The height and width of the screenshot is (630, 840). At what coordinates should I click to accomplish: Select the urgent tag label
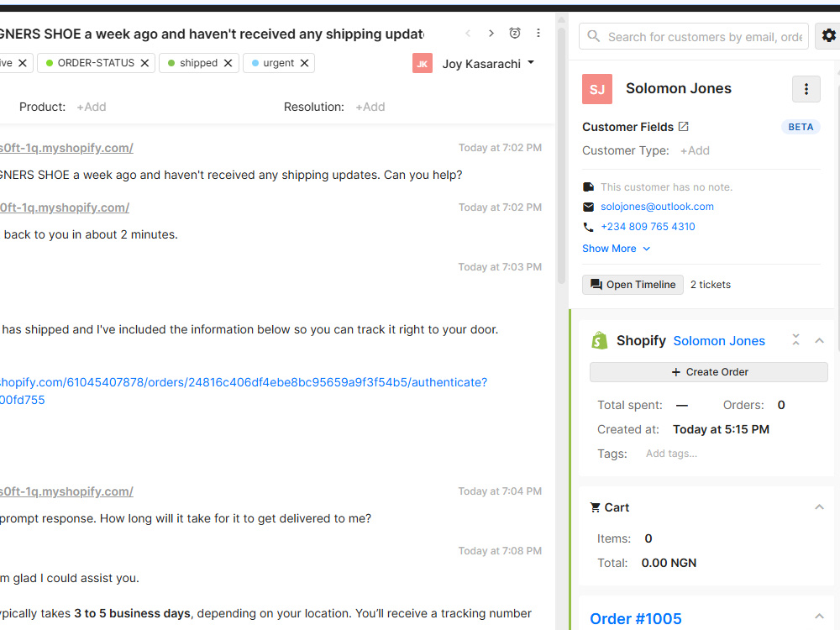click(279, 63)
